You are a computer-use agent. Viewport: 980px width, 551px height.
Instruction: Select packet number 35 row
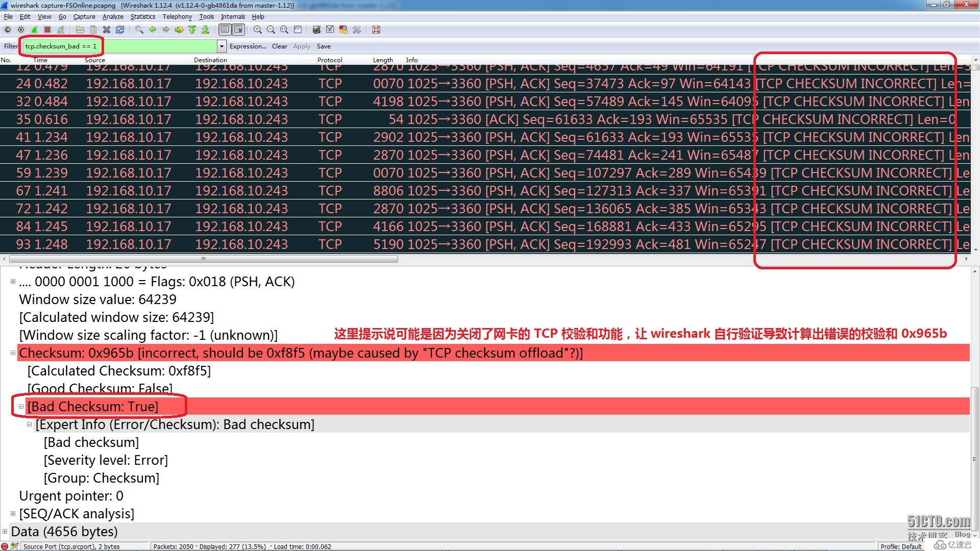485,119
